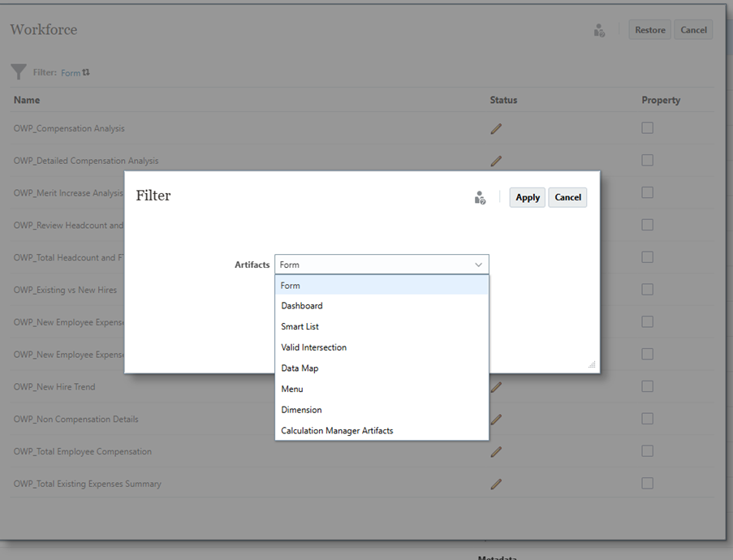The width and height of the screenshot is (733, 560).
Task: Click the swap arrows icon beside Filter Form
Action: coord(86,72)
